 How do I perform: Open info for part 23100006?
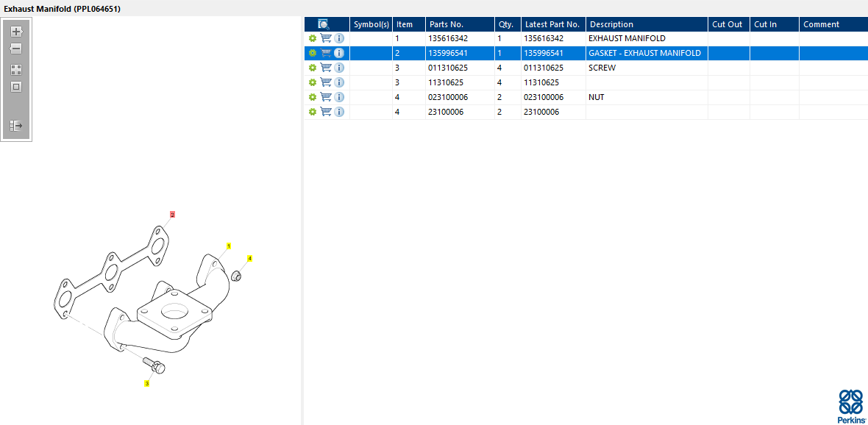(339, 112)
